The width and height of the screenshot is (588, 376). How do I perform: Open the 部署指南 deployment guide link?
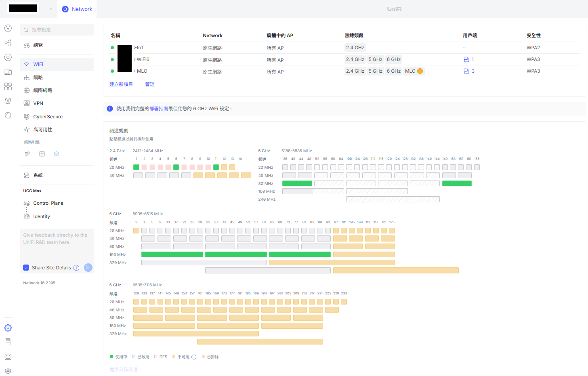click(x=159, y=109)
